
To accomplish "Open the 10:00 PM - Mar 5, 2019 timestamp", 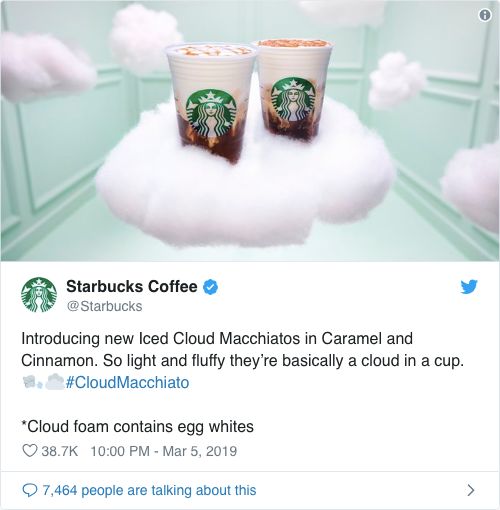I will pos(164,451).
